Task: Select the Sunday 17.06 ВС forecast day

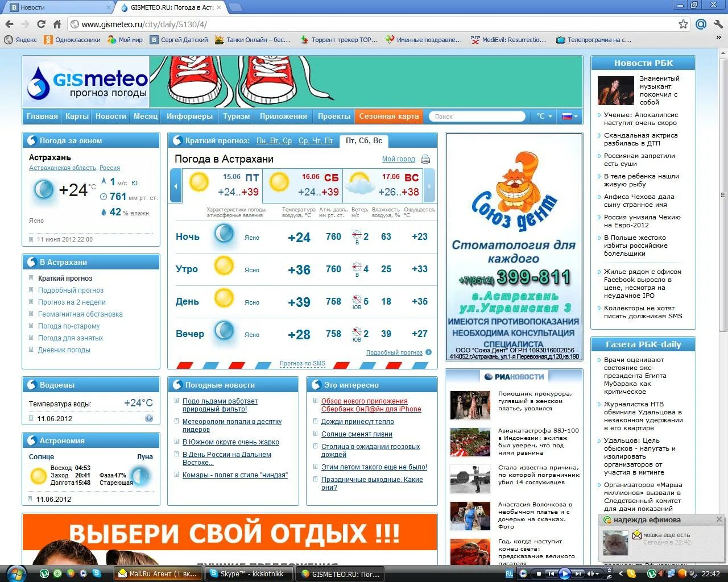Action: [x=382, y=186]
